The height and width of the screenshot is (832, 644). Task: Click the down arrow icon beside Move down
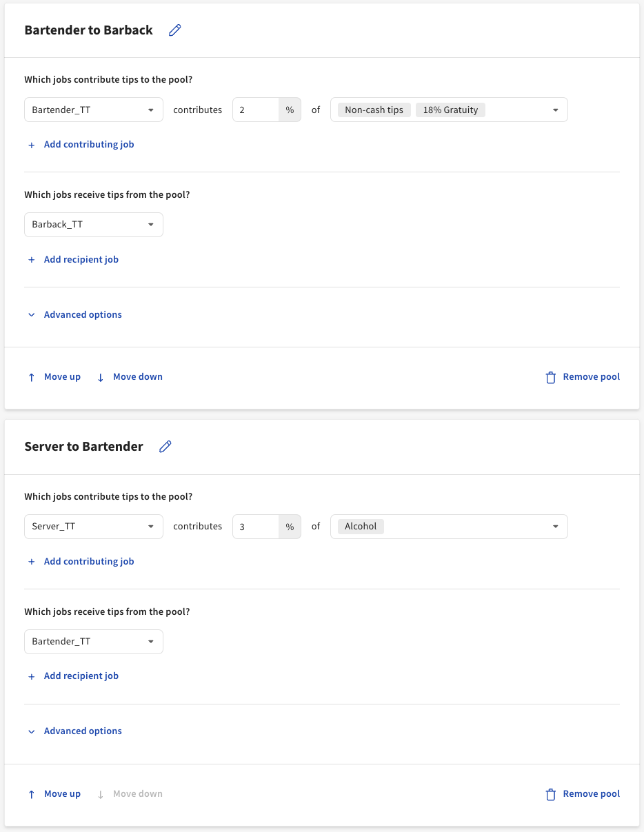point(101,377)
